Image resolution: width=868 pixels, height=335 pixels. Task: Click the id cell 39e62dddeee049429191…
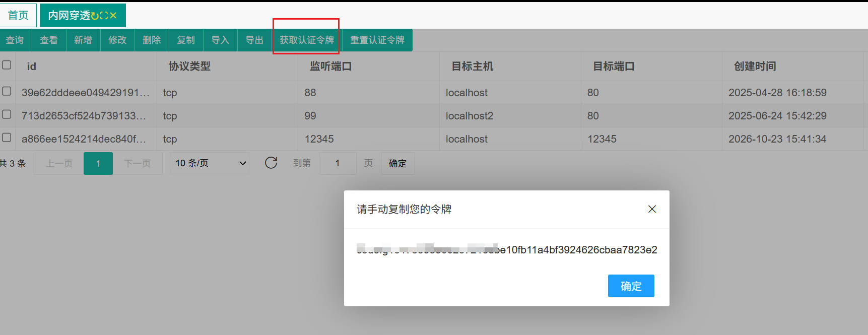pyautogui.click(x=86, y=93)
